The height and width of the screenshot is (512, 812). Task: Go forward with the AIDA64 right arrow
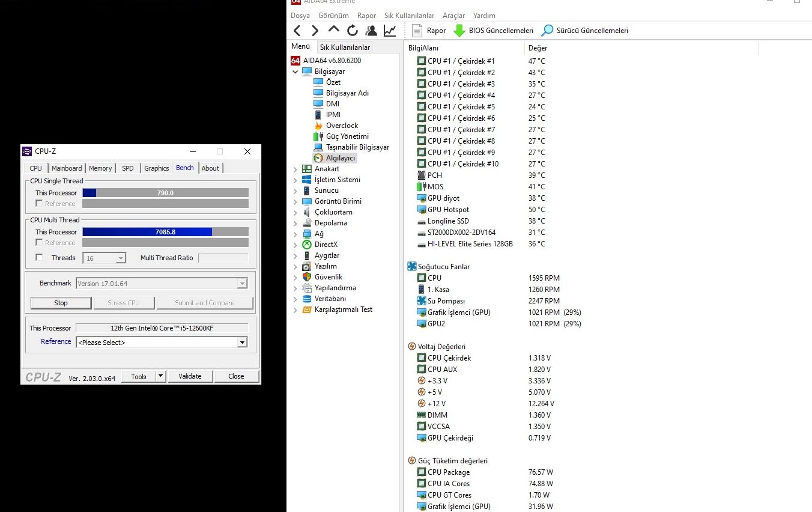[x=315, y=31]
